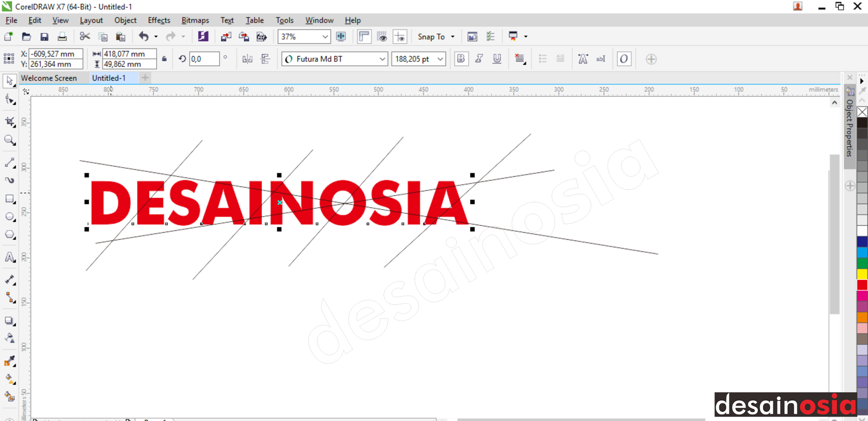Open the text alignment flyout
Image resolution: width=868 pixels, height=421 pixels.
pyautogui.click(x=520, y=59)
